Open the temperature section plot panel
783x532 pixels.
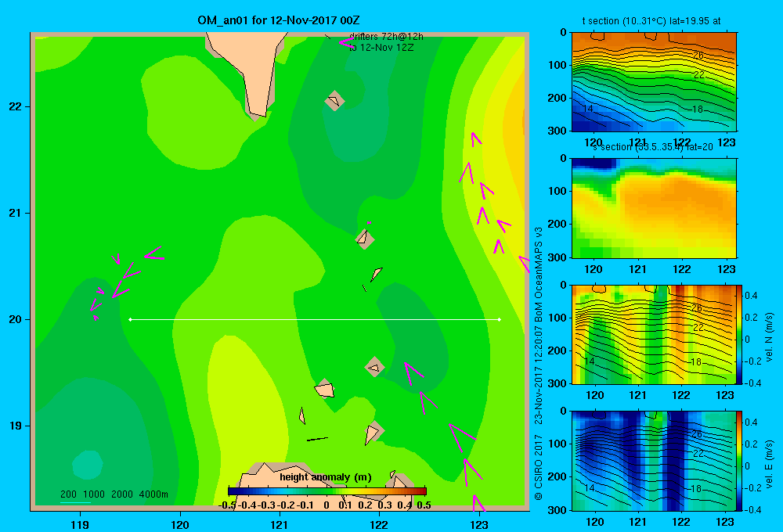(654, 82)
